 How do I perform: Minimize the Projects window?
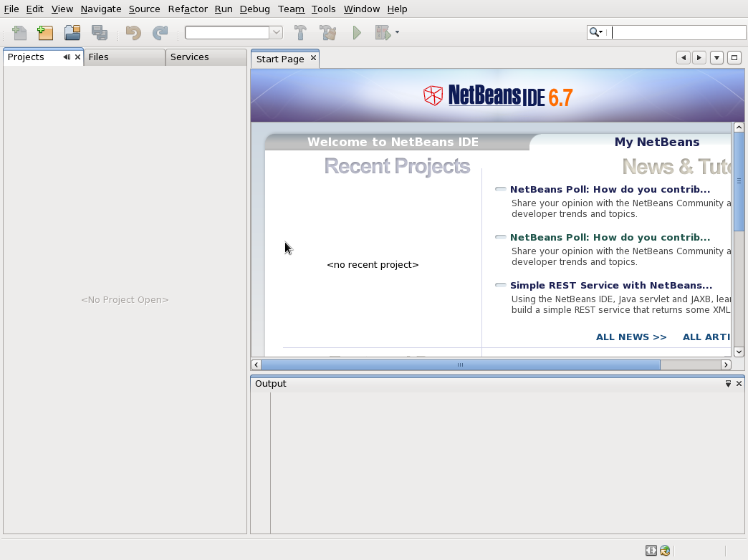[67, 57]
